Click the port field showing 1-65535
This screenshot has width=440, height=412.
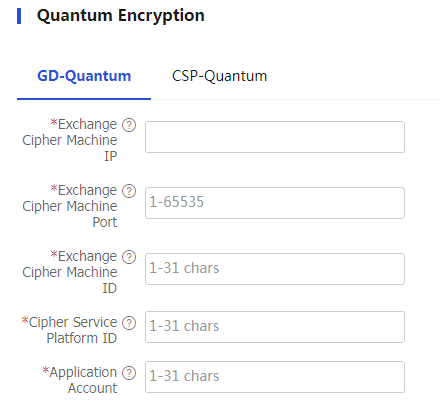coord(275,203)
